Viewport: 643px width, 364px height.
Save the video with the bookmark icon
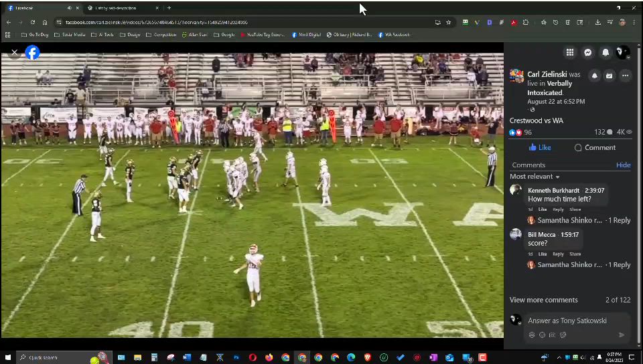click(x=610, y=76)
